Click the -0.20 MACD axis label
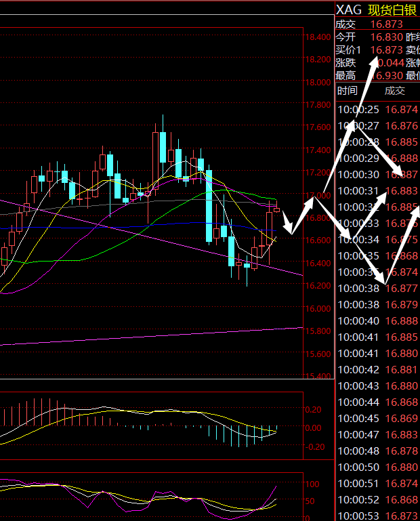The image size is (420, 521). tap(314, 447)
